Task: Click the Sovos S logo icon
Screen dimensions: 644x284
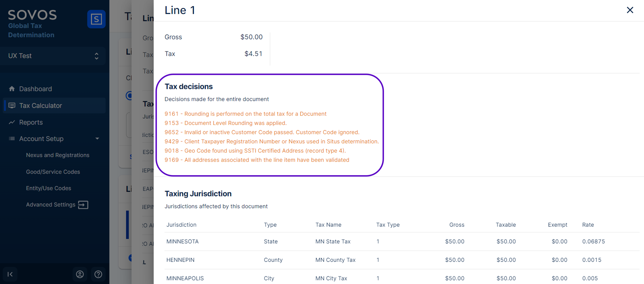Action: [x=96, y=19]
